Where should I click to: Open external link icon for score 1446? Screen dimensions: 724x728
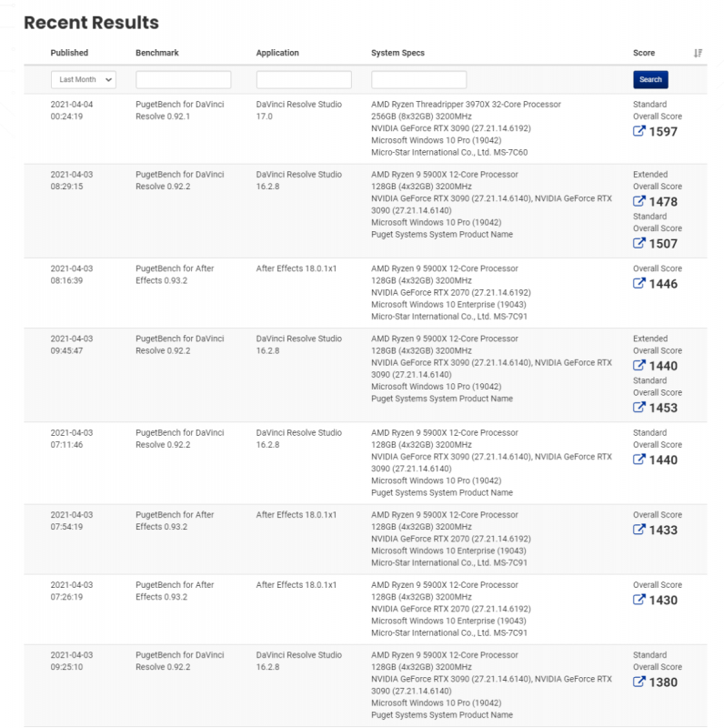pos(639,284)
